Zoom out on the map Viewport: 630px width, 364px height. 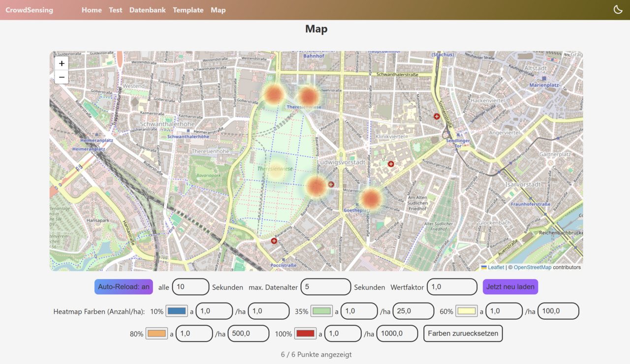(62, 77)
